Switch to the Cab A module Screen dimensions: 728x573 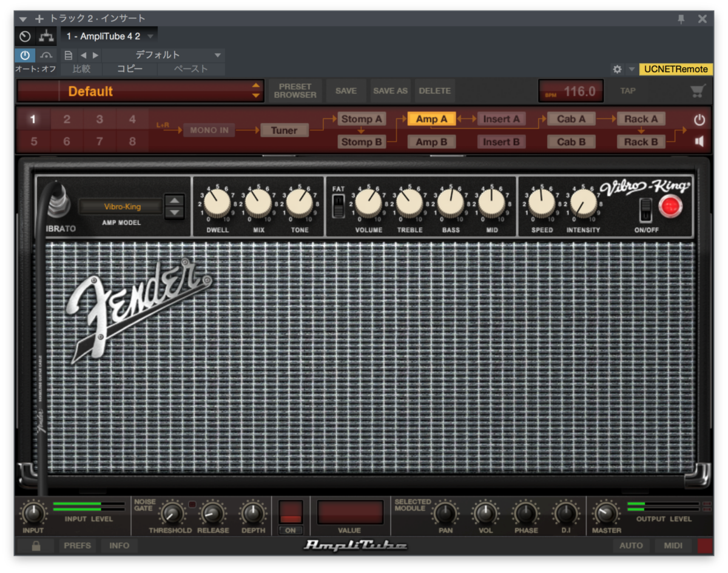pos(571,119)
